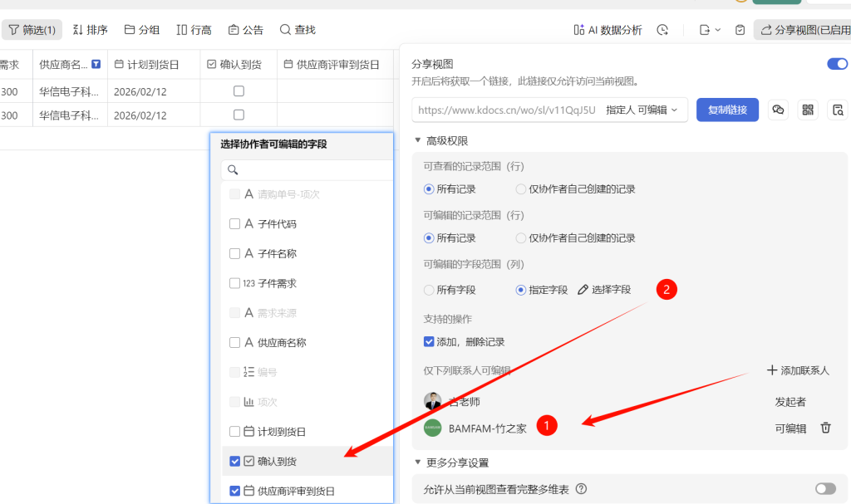Click 可编辑 permission for BAMFAM-竹之家
Screen dimensions: 851x504
point(790,428)
